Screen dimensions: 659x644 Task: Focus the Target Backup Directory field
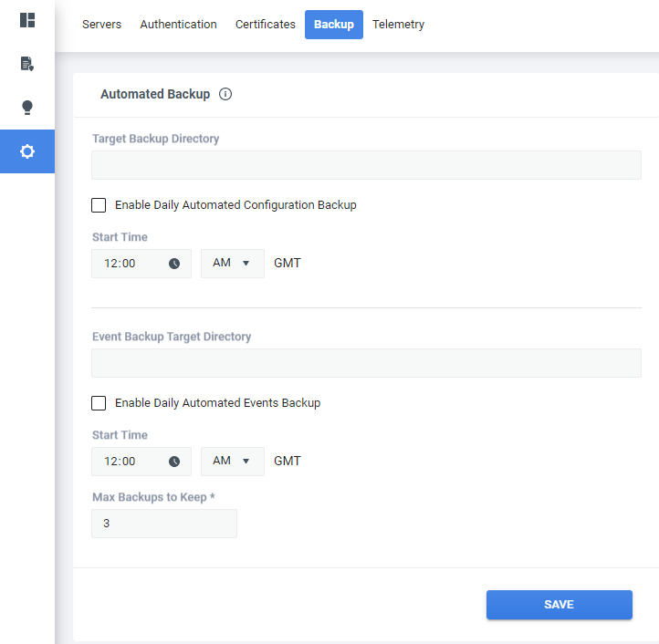click(x=366, y=165)
